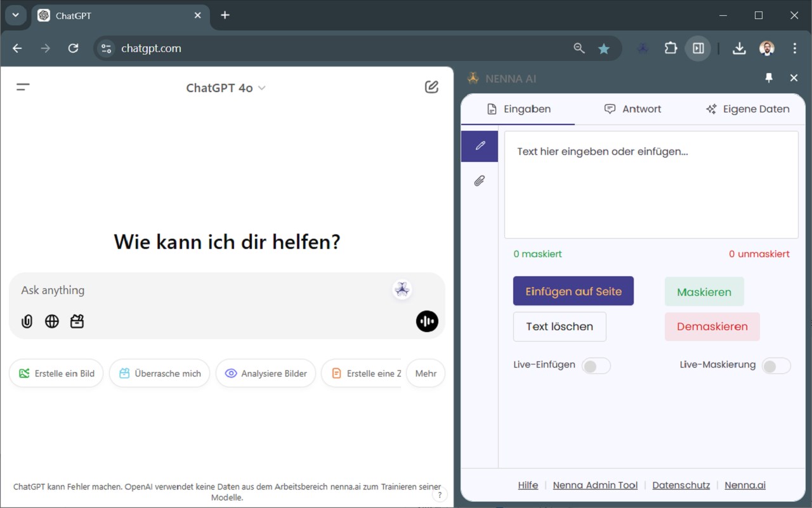This screenshot has width=812, height=508.
Task: Select the ChatGPT browser tab
Action: coord(120,15)
